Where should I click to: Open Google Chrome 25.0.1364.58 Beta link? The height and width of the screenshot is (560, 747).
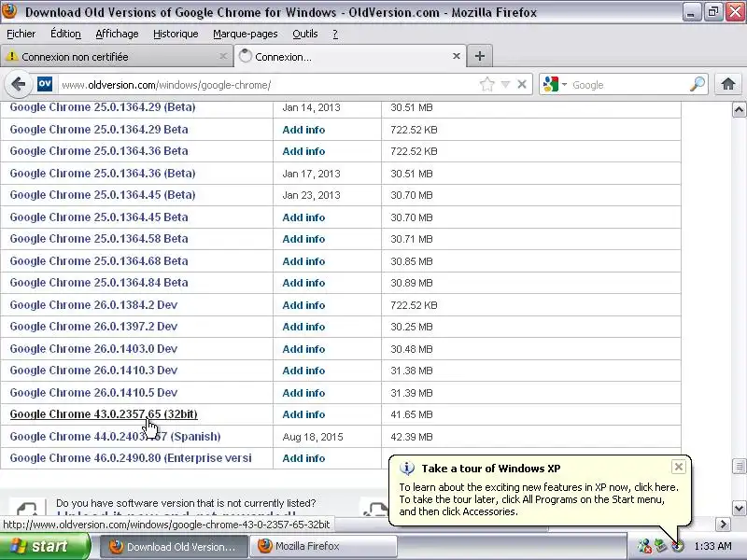[99, 239]
